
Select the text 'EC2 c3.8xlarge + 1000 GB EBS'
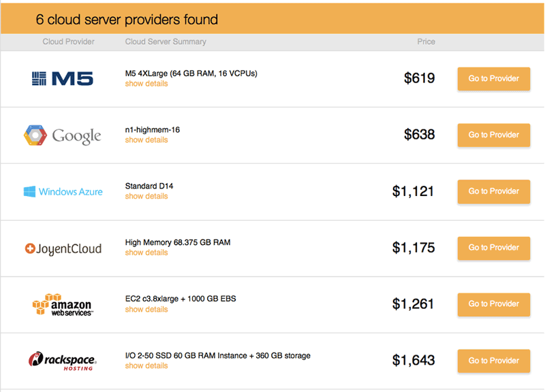coord(181,299)
